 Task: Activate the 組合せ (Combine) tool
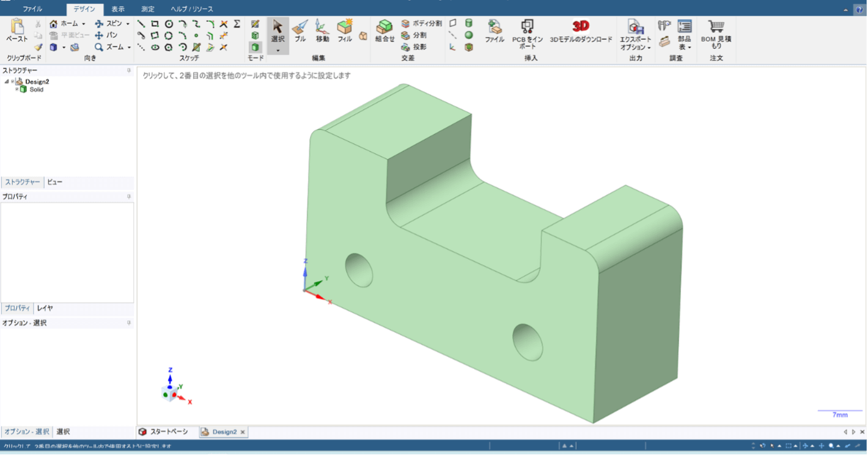384,31
